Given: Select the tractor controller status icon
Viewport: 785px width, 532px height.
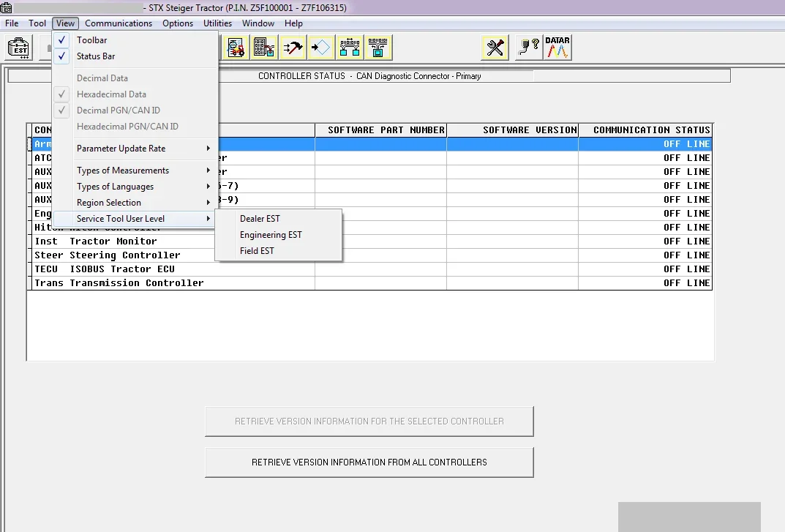Looking at the screenshot, I should 236,47.
